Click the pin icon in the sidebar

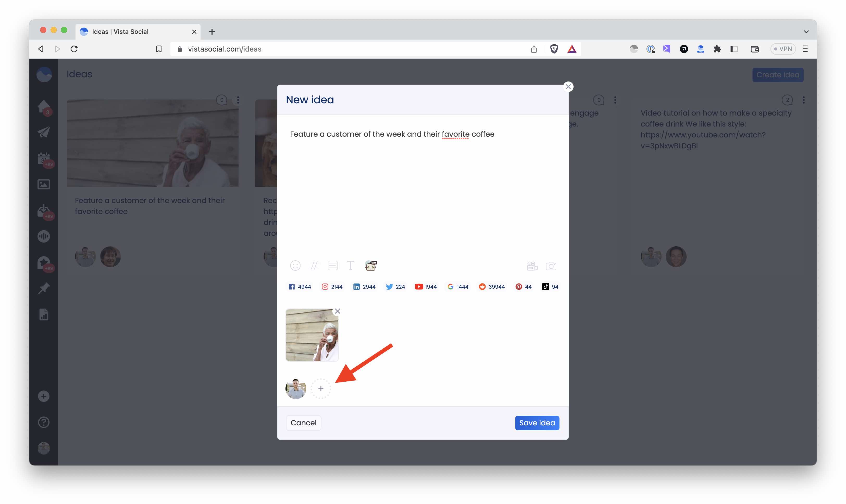point(43,288)
